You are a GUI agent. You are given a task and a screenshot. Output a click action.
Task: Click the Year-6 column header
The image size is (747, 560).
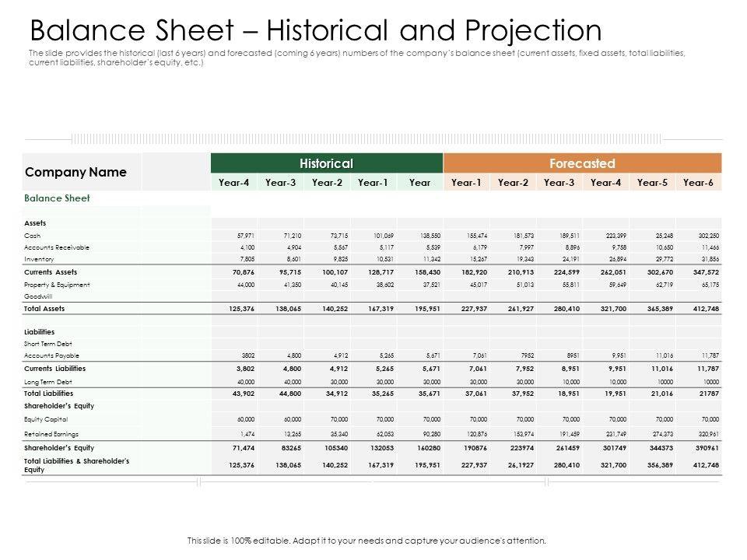[x=699, y=182]
